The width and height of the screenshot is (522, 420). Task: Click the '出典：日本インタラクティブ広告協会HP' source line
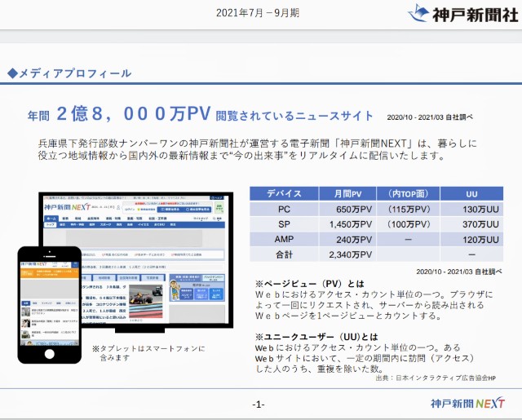(x=436, y=378)
